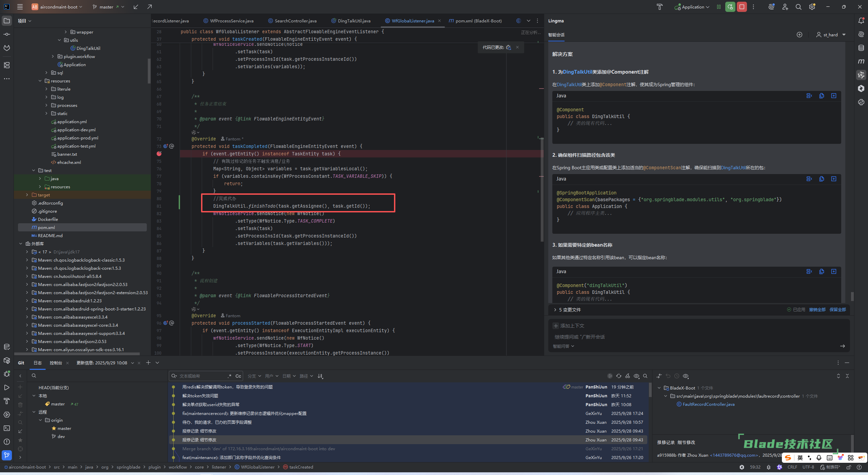This screenshot has height=475, width=868.
Task: Open the Git tool window icon
Action: [x=7, y=455]
